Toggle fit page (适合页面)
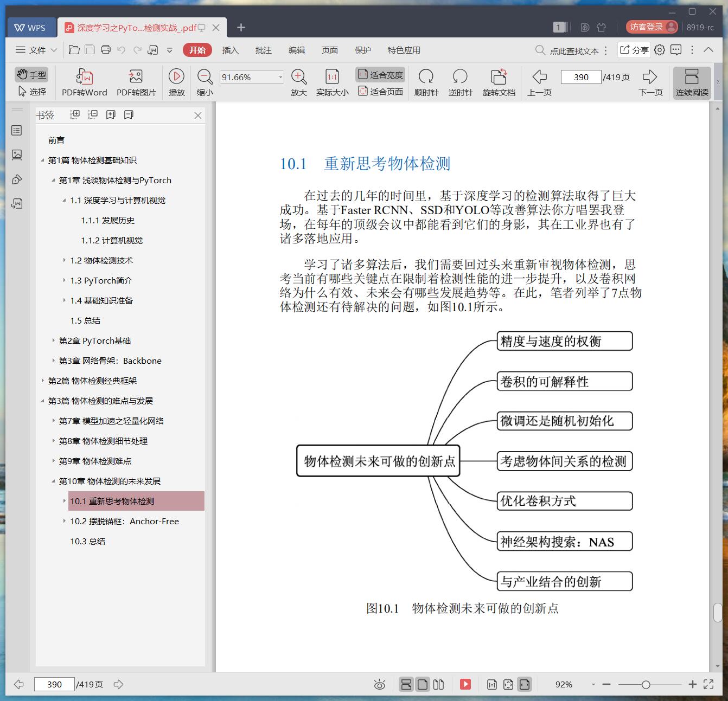Image resolution: width=728 pixels, height=701 pixels. pos(380,92)
